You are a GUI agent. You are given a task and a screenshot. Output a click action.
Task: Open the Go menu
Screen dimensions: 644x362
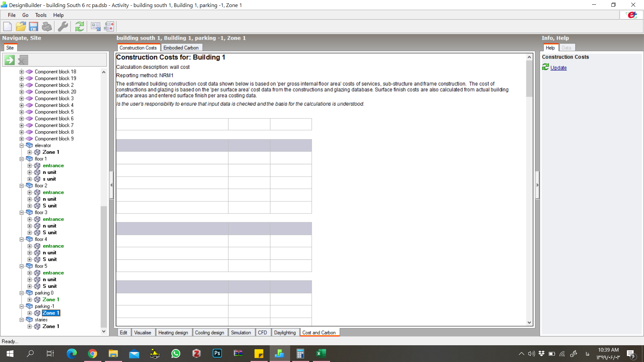coord(25,15)
